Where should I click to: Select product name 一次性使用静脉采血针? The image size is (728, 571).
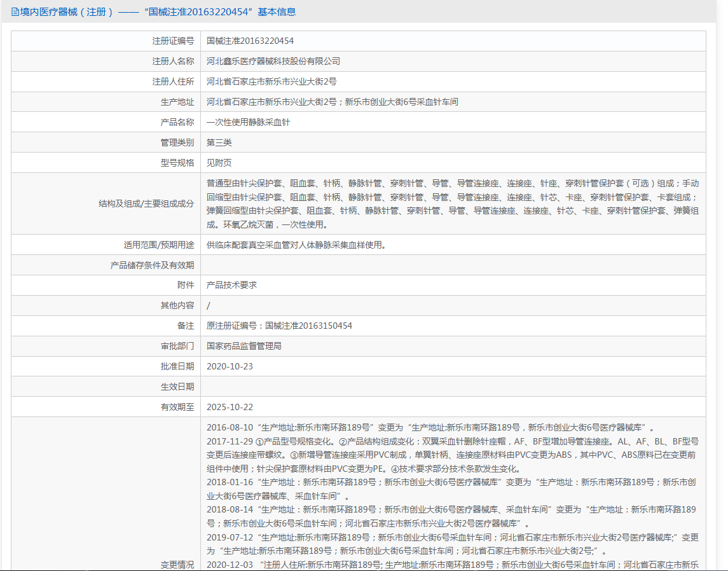tap(249, 123)
